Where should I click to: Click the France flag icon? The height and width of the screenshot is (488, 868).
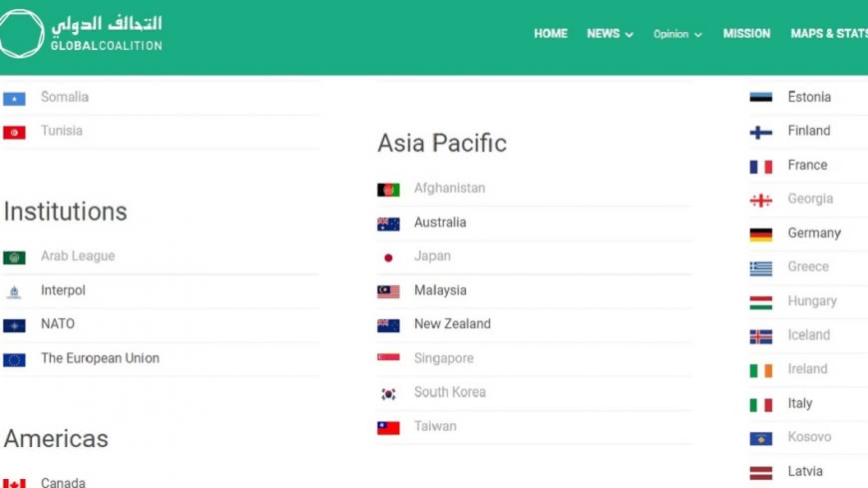(x=761, y=167)
